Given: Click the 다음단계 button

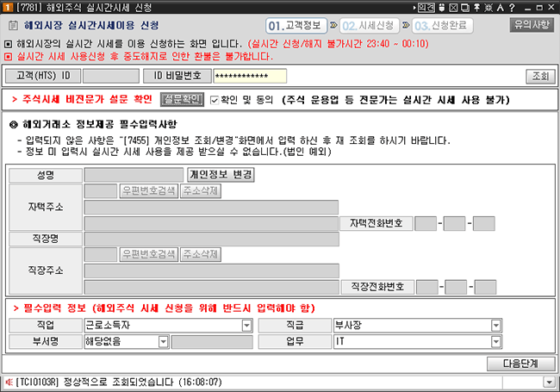Looking at the screenshot, I should 520,363.
